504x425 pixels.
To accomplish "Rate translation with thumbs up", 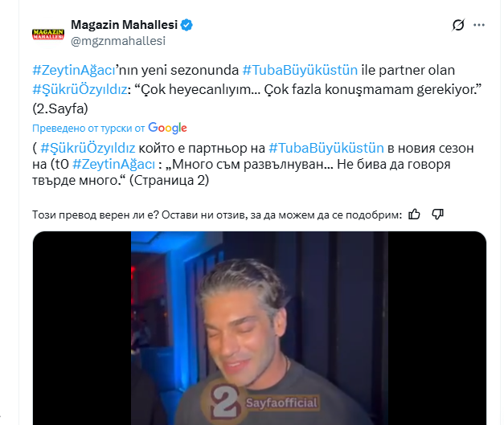I will 414,214.
